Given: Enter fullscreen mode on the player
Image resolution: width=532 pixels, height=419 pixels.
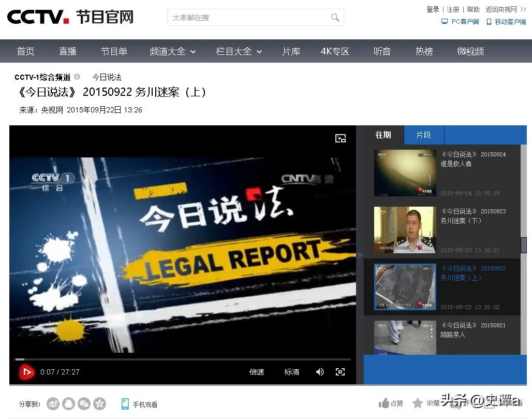Looking at the screenshot, I should (x=341, y=372).
